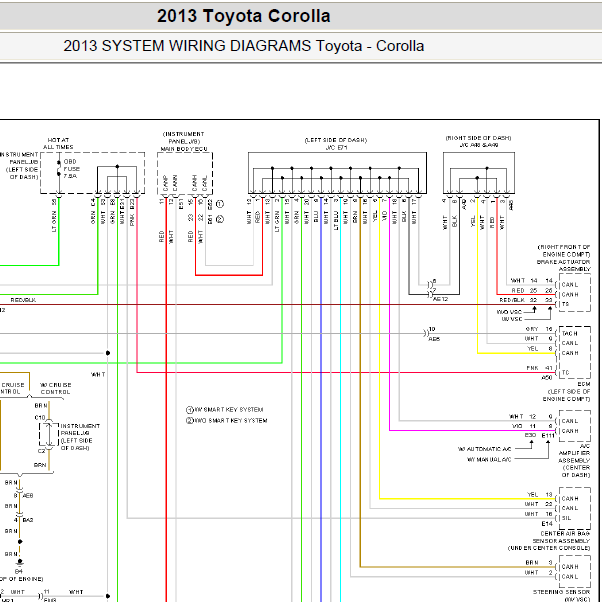Image resolution: width=602 pixels, height=602 pixels.
Task: Click the "TACH" terminal on the ECM
Action: coord(569,333)
